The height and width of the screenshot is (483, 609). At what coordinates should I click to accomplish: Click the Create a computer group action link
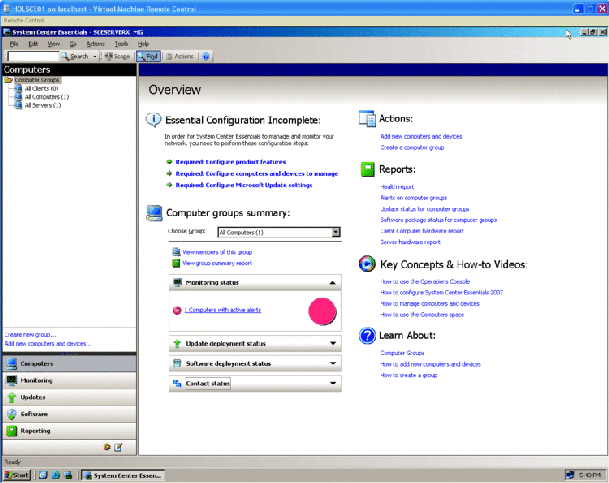[x=412, y=148]
